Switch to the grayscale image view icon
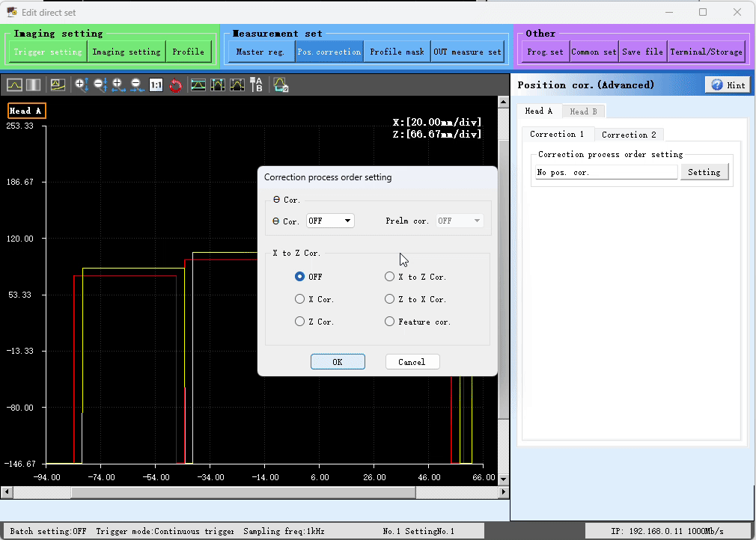Screen dimensions: 756x540 tap(33, 85)
